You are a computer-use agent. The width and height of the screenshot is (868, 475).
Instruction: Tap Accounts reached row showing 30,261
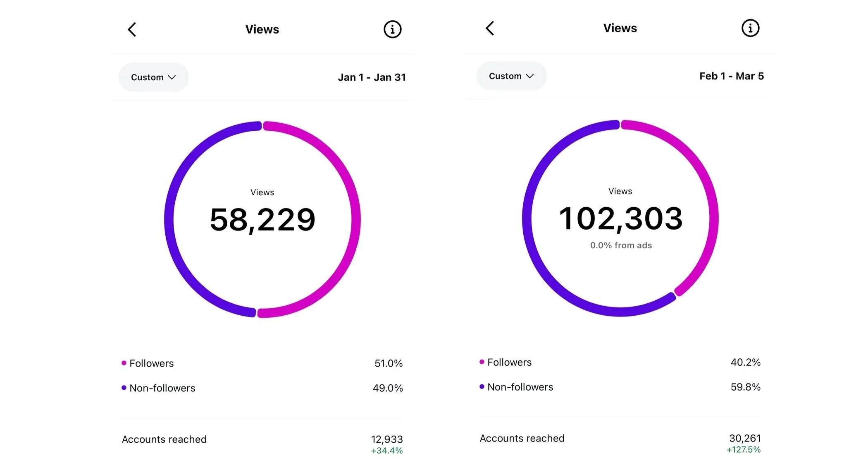pyautogui.click(x=620, y=439)
